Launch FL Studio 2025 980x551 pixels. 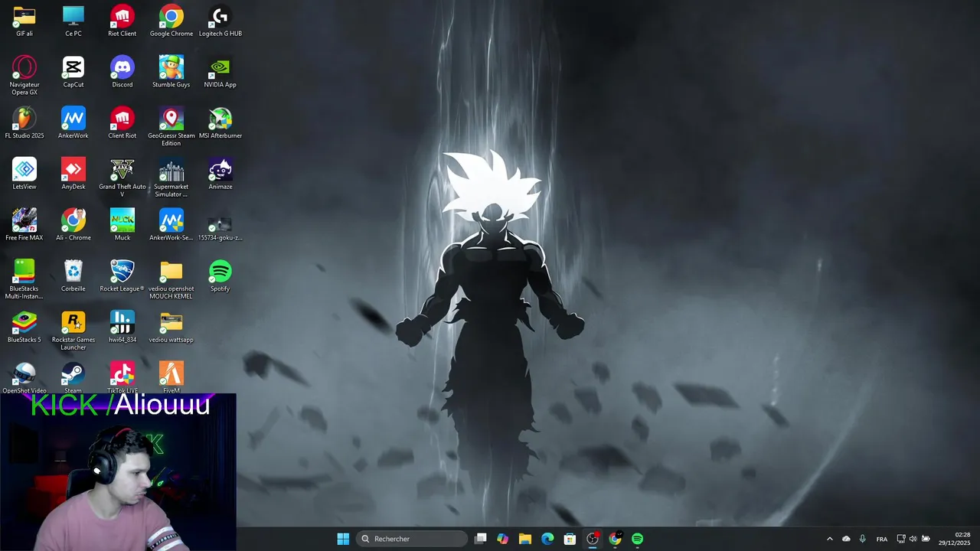24,123
